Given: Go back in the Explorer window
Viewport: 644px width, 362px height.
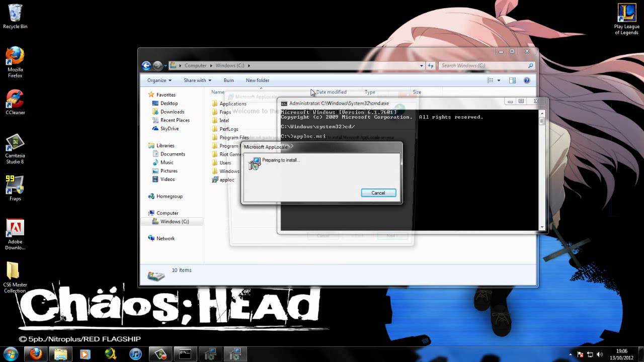Looking at the screenshot, I should pos(146,65).
